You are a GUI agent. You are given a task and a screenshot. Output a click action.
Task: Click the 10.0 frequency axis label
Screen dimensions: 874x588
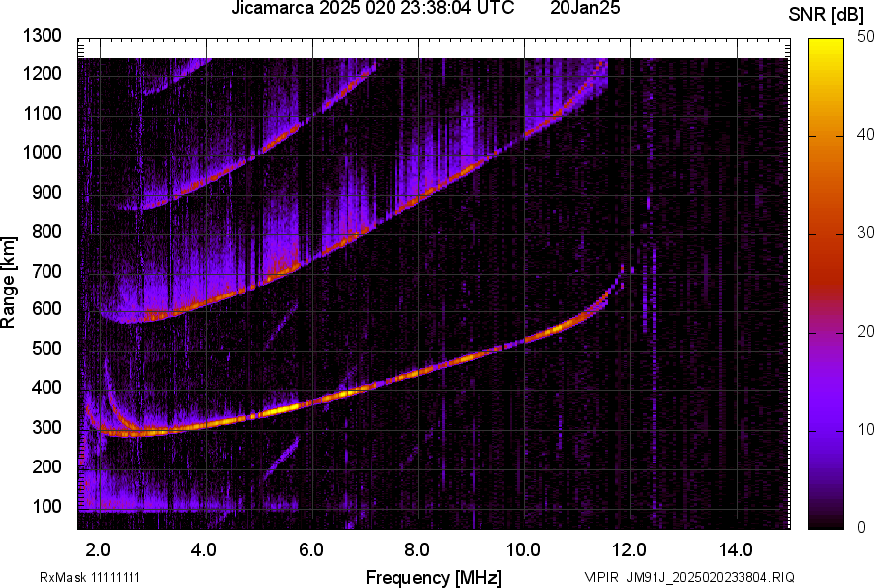(523, 550)
